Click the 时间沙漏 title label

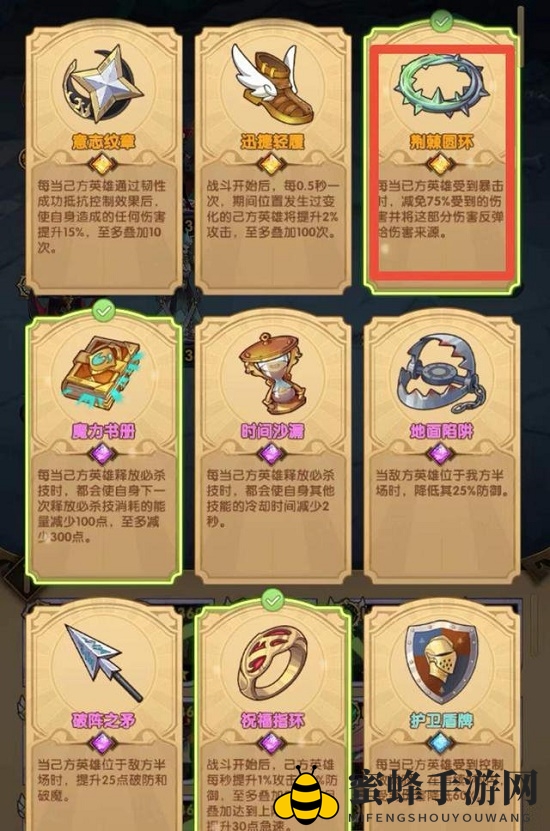click(x=272, y=431)
